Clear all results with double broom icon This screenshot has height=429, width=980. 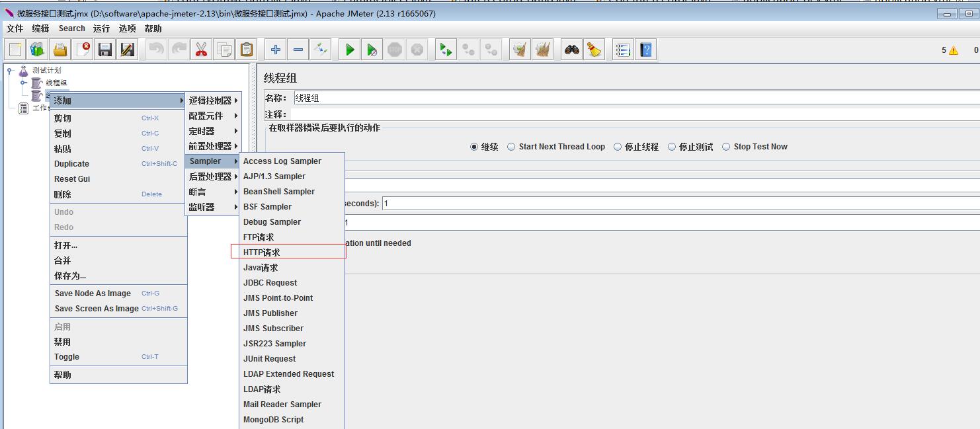[x=543, y=50]
